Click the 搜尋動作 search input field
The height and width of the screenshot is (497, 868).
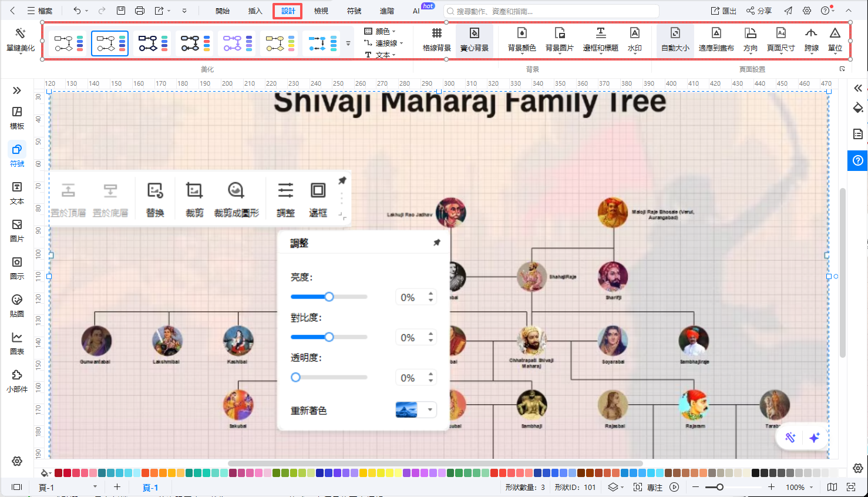552,11
